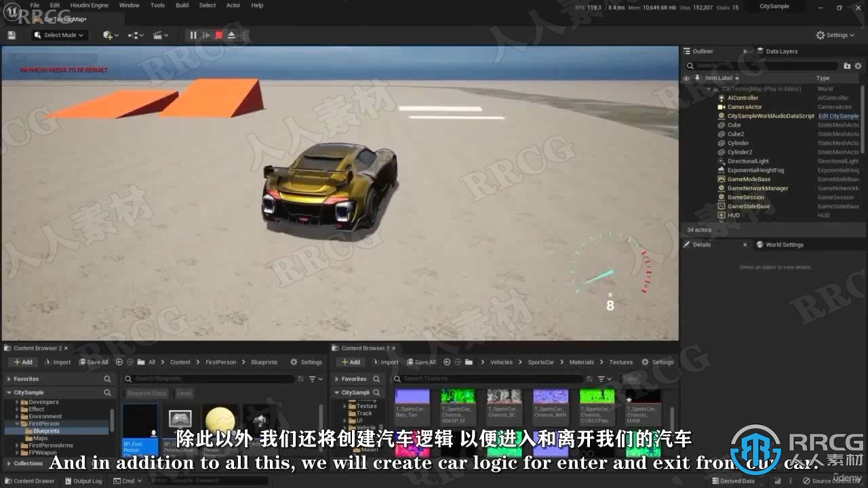
Task: Open the Cmd console type dropdown
Action: click(x=129, y=481)
